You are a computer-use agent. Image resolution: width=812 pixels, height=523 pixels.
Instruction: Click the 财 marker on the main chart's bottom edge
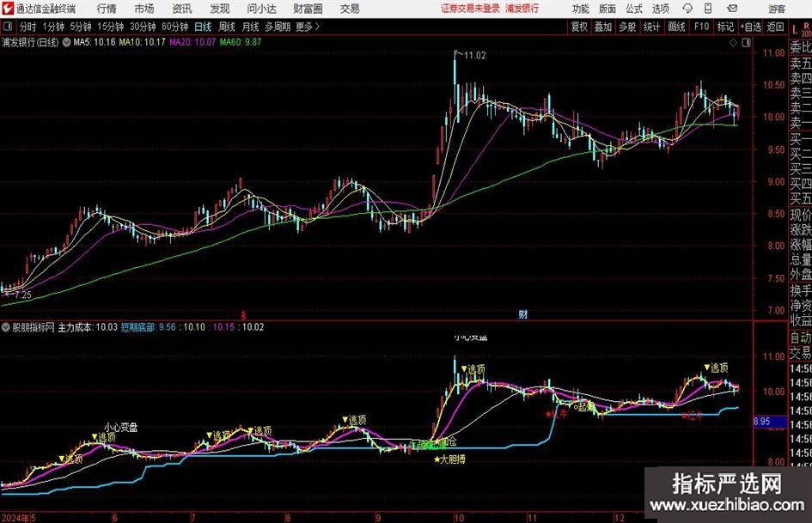coord(523,314)
